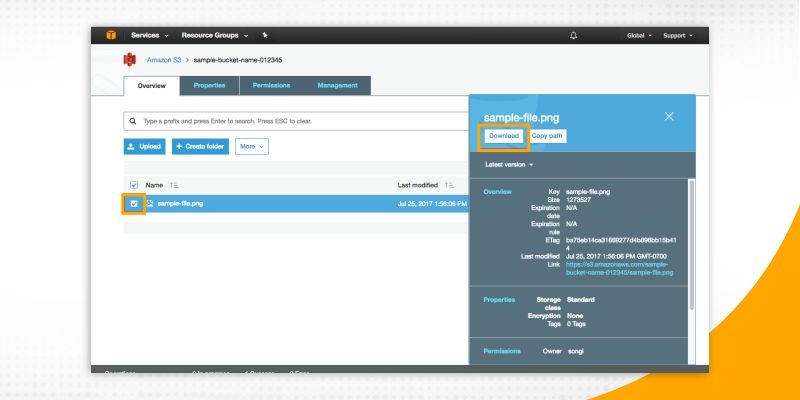The image size is (800, 400).
Task: Close the sample-file.png details panel
Action: [669, 117]
